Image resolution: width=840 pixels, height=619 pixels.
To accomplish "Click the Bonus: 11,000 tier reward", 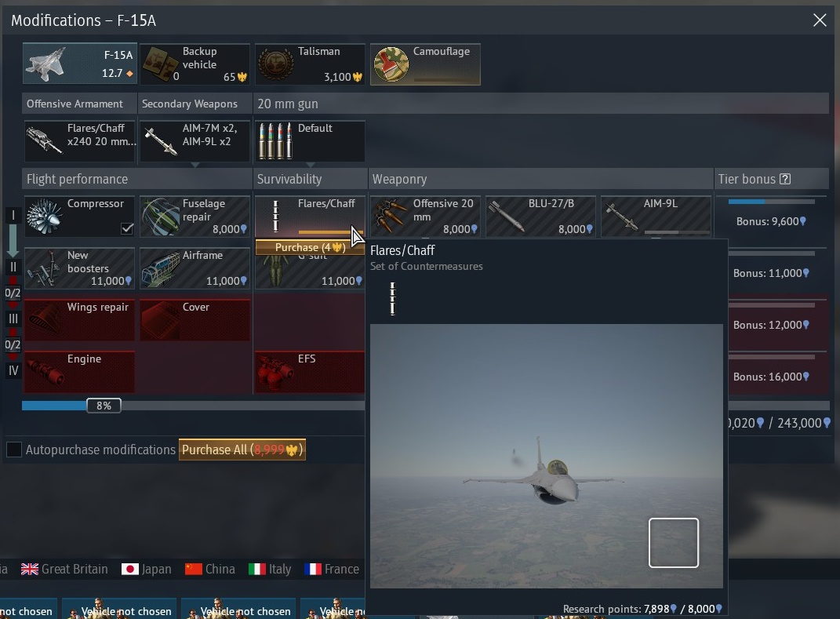I will click(x=772, y=273).
